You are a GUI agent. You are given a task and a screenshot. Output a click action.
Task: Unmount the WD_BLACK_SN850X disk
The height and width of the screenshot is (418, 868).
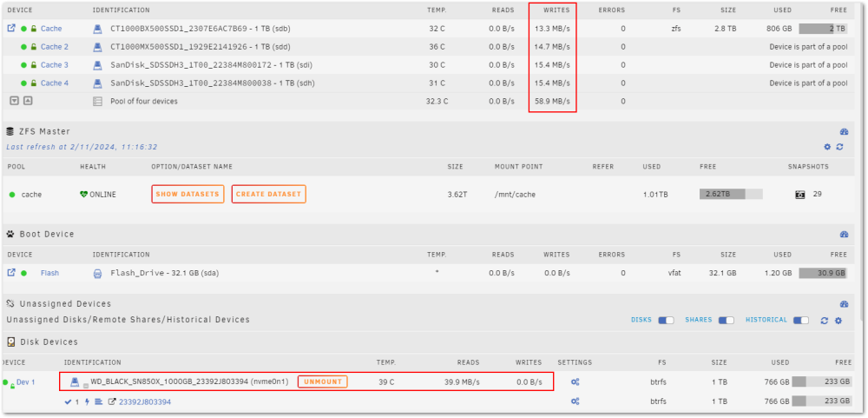[x=323, y=382]
